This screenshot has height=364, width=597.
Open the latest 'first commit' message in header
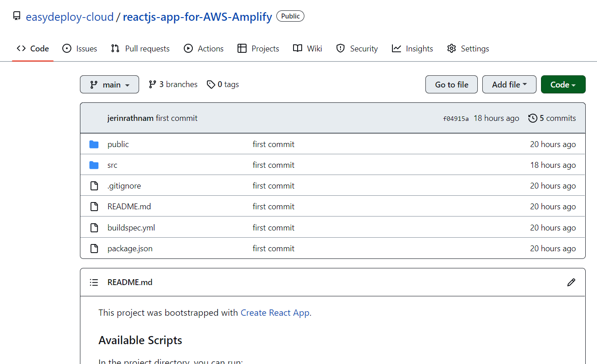pos(177,118)
